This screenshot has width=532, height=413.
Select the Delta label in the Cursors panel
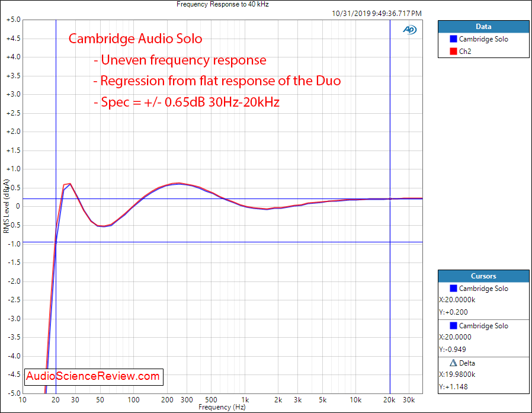coord(467,363)
